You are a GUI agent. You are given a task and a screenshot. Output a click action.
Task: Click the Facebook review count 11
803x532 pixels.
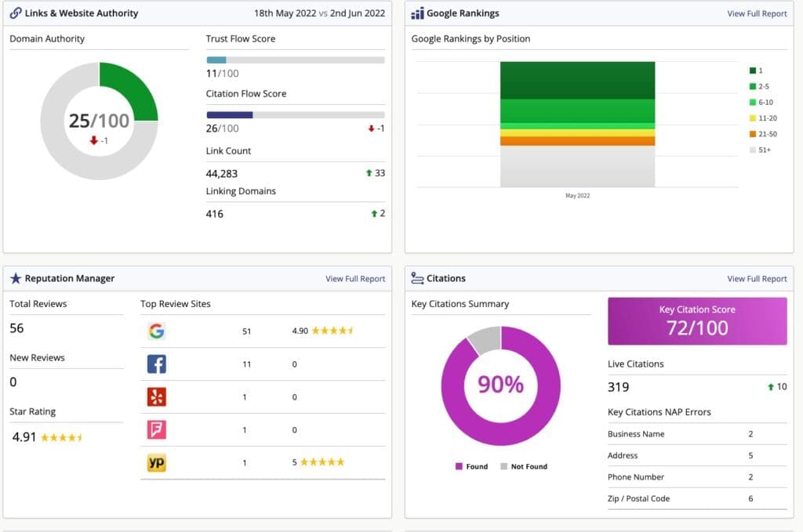(247, 364)
